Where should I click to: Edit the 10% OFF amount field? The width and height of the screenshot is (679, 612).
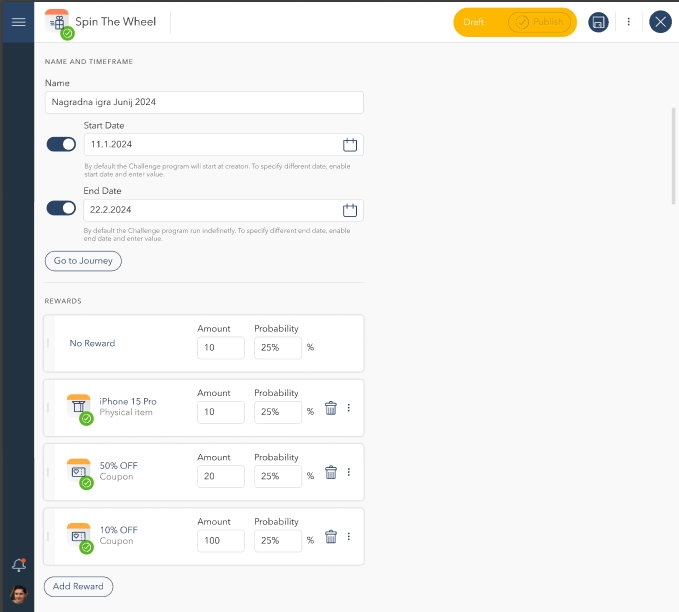click(x=221, y=541)
